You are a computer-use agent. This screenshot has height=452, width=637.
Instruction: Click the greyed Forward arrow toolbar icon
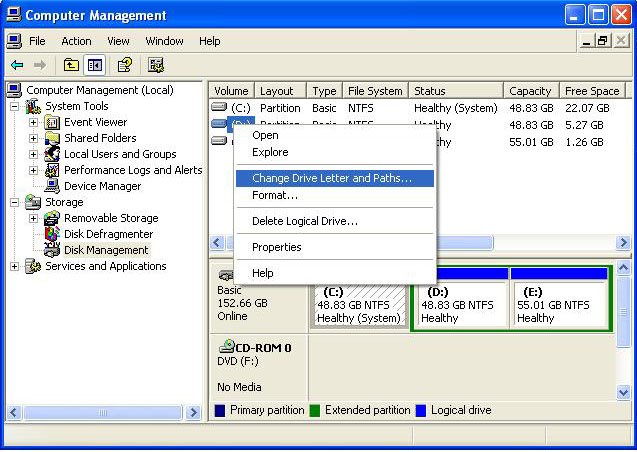click(x=40, y=65)
